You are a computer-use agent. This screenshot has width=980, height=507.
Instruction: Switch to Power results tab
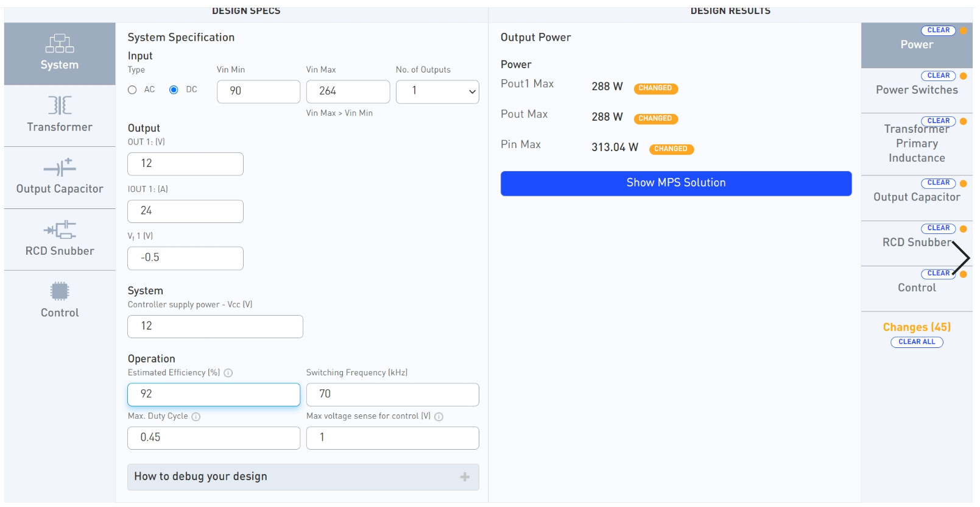point(917,44)
